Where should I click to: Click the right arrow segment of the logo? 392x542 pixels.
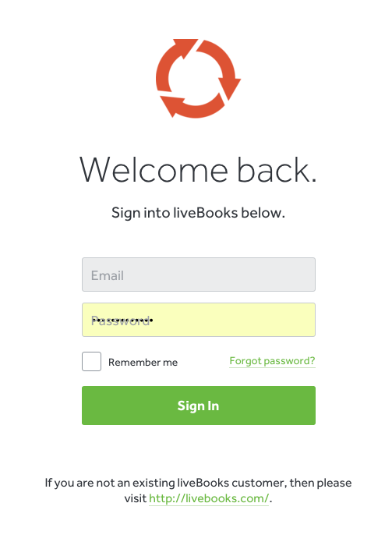[220, 69]
